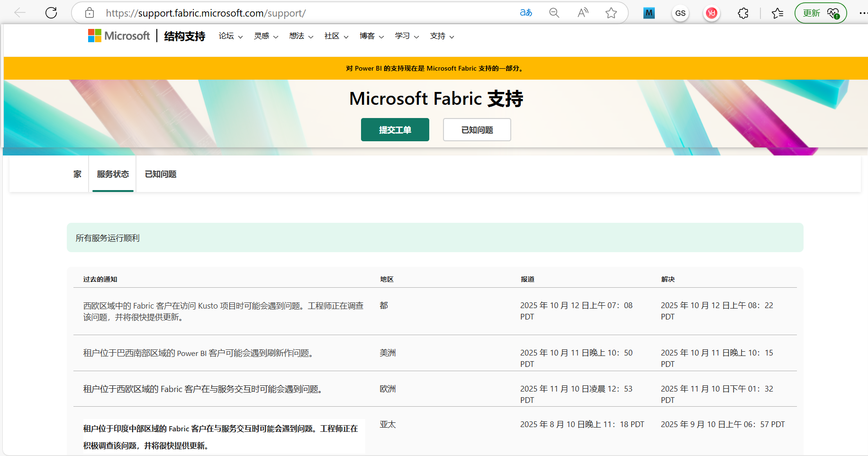Image resolution: width=868 pixels, height=456 pixels.
Task: Click the 上午 08：22 resolved time cell
Action: [x=717, y=311]
